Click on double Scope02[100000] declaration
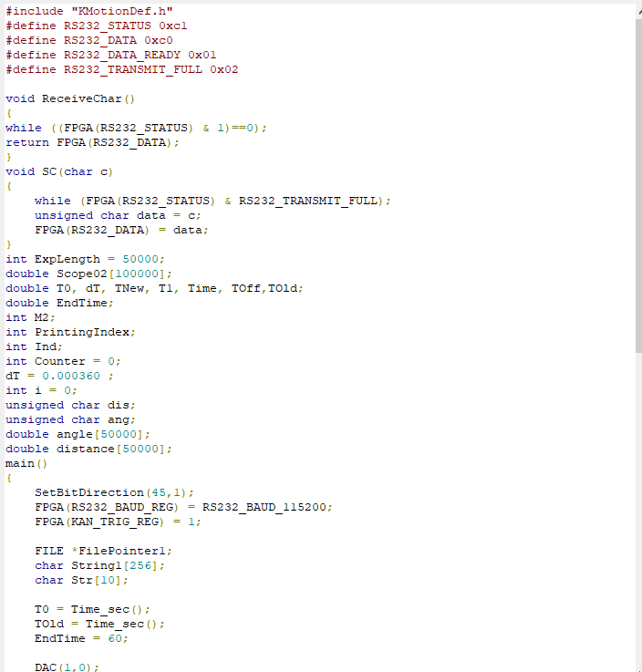 coord(88,274)
